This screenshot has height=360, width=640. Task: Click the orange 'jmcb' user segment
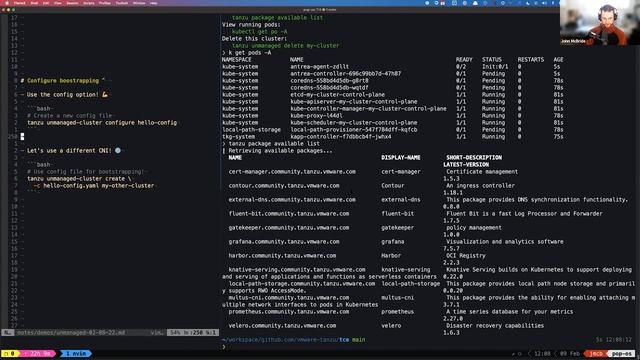coord(596,353)
